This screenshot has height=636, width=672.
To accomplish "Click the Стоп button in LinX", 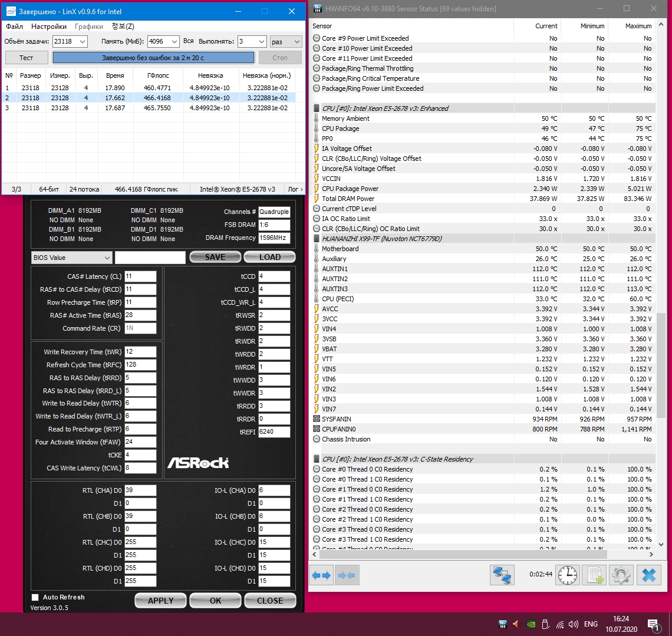I will click(x=280, y=57).
